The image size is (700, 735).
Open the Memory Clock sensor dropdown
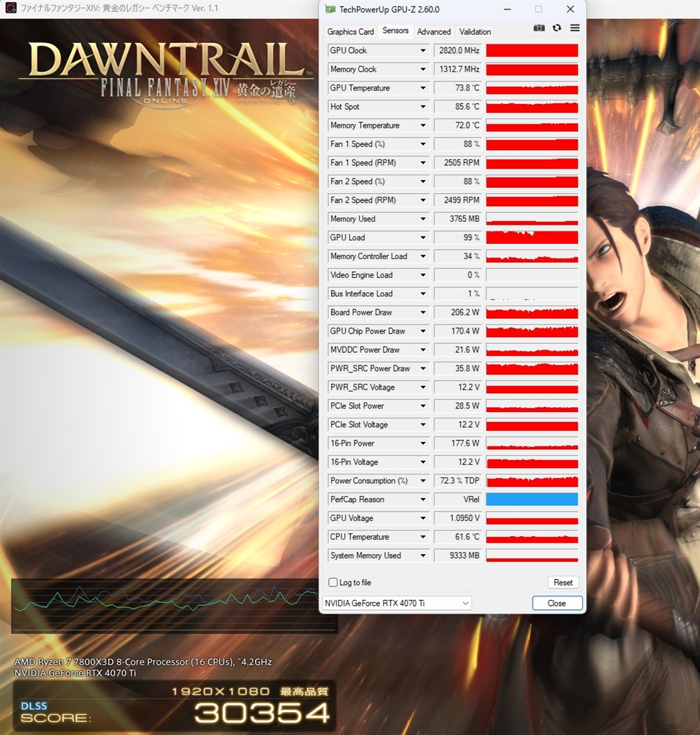click(x=423, y=70)
